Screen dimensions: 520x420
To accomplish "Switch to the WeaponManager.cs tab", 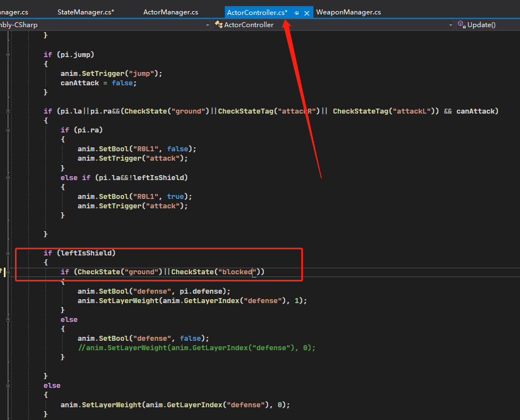I will [348, 12].
